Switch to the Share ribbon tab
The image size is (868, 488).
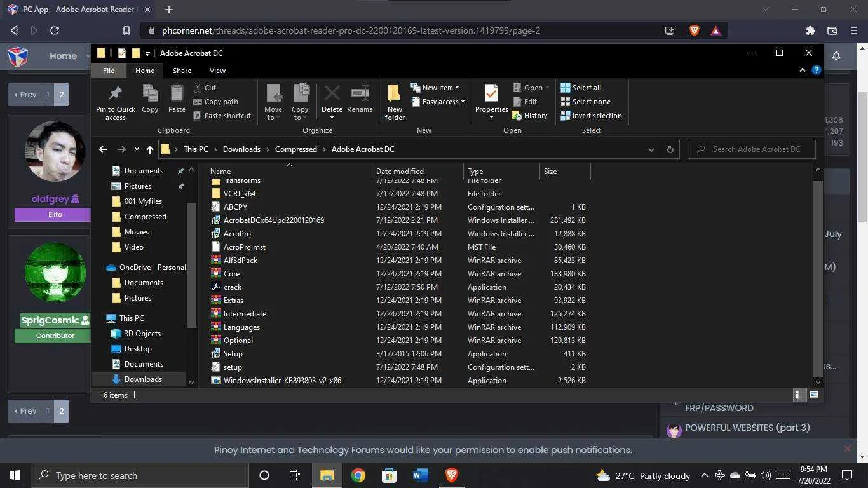click(182, 71)
